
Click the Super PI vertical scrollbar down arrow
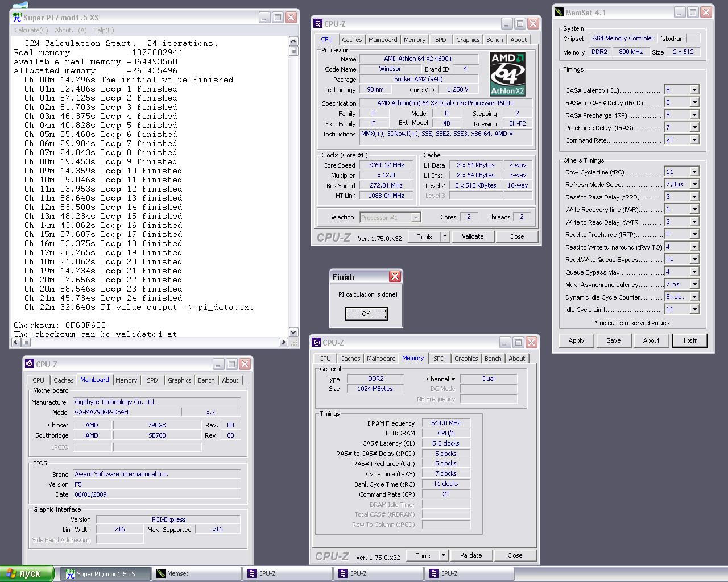point(293,332)
